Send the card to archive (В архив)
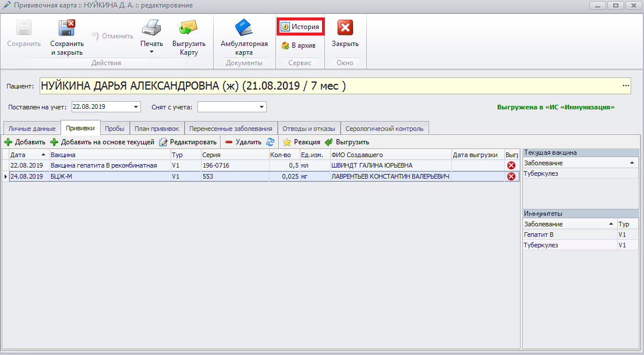 (x=299, y=45)
